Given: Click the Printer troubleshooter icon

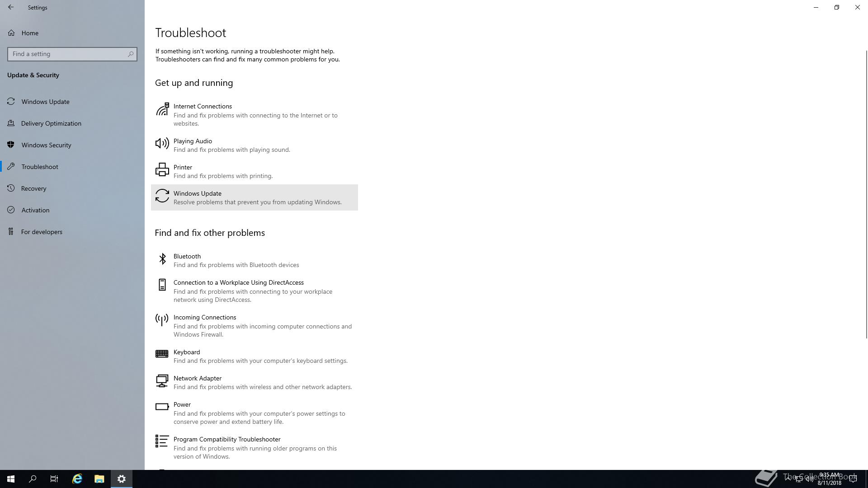Looking at the screenshot, I should [x=162, y=169].
